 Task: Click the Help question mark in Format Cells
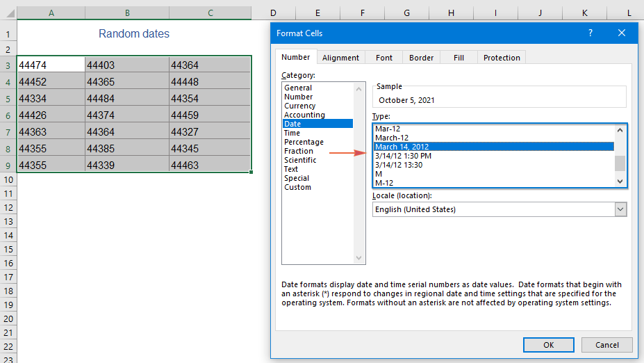tap(591, 33)
